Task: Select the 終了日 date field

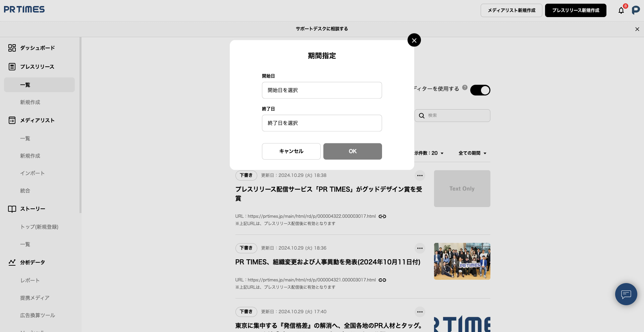Action: click(x=322, y=123)
